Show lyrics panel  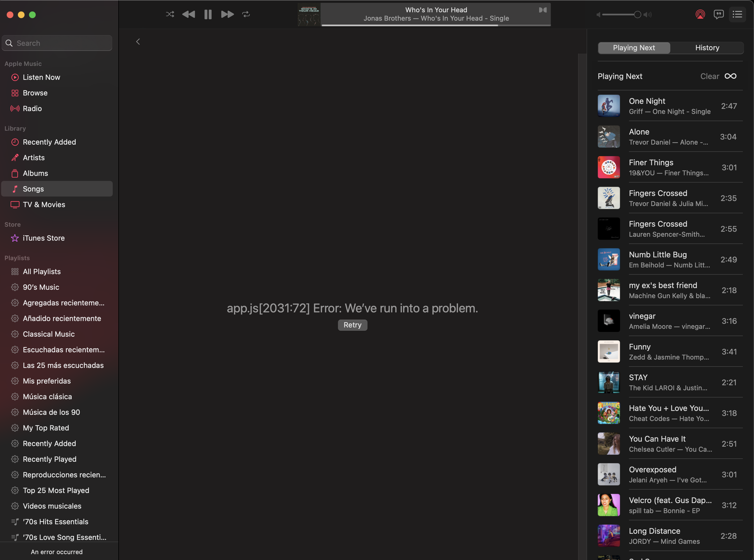tap(718, 14)
